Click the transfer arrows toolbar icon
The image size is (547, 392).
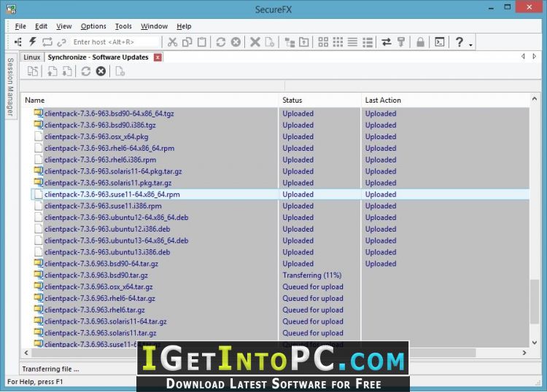click(386, 42)
